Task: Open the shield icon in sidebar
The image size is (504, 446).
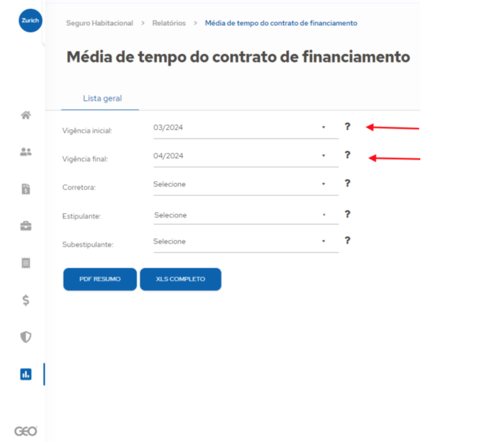Action: pos(26,337)
